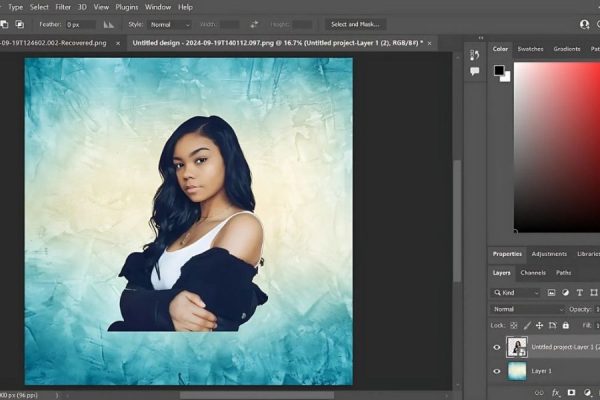Open the Style dropdown in options bar
This screenshot has width=600, height=400.
(170, 23)
